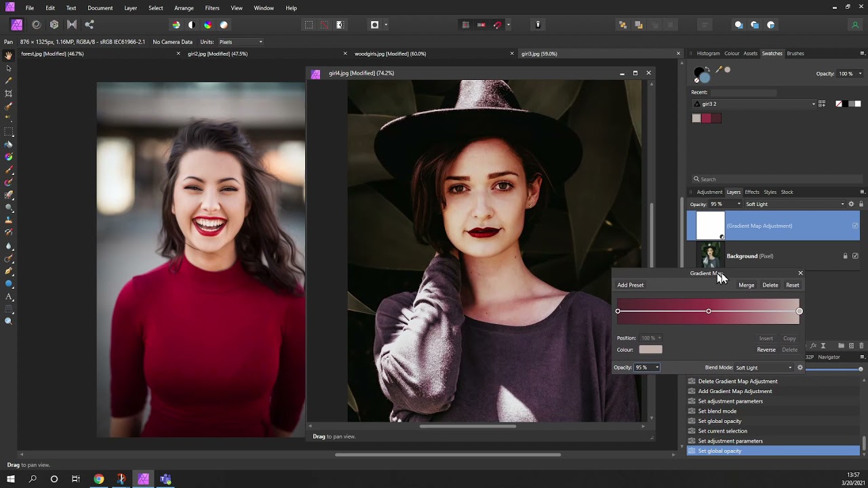Open the Arrange menu
The height and width of the screenshot is (488, 868).
pos(184,8)
